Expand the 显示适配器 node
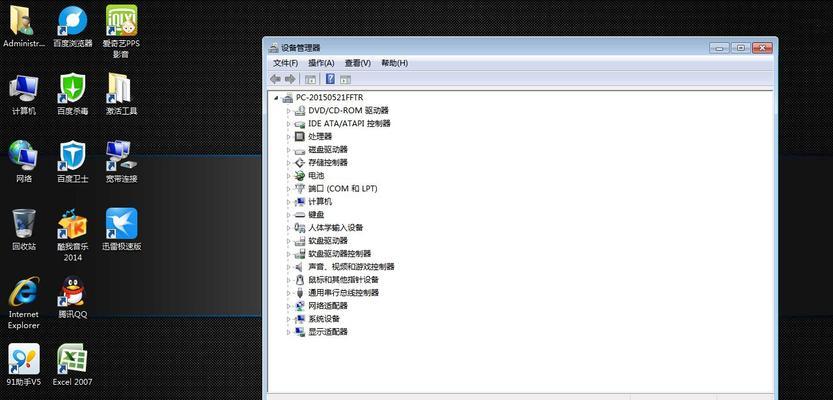Screen dimensions: 833x400 [x=288, y=332]
